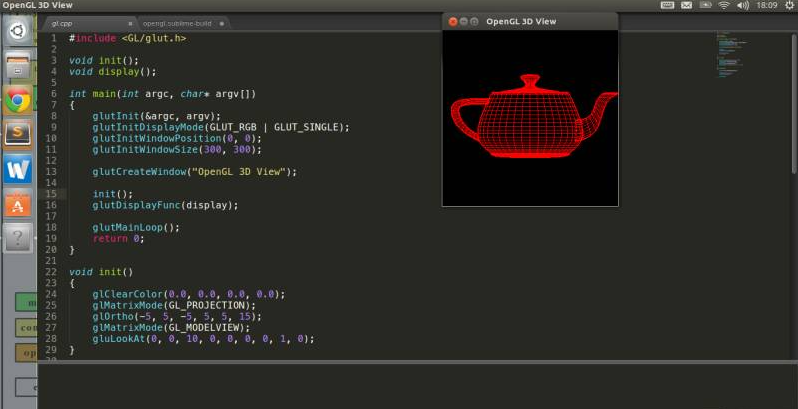Click the glutCreateWindow("OpenGL 3D View") line
The image size is (798, 409).
194,172
